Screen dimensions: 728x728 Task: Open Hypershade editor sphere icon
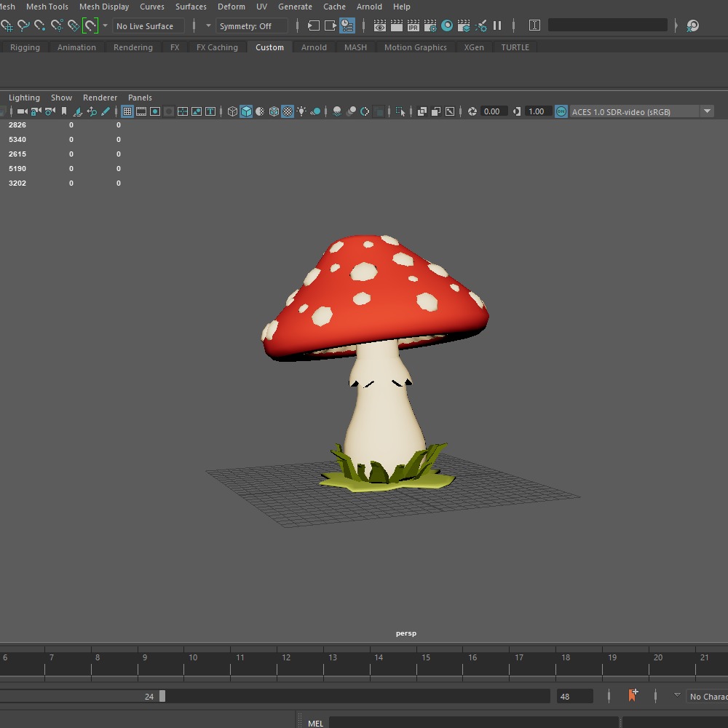point(447,25)
